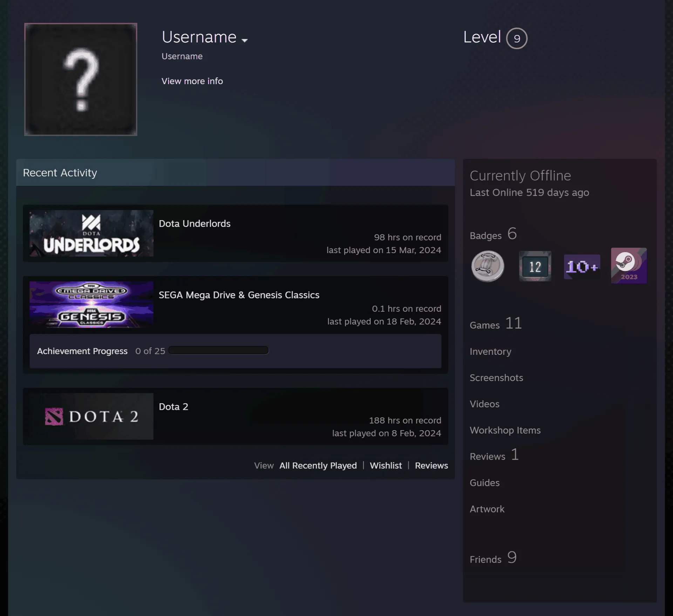Click the achievement progress bar
This screenshot has height=616, width=673.
218,350
